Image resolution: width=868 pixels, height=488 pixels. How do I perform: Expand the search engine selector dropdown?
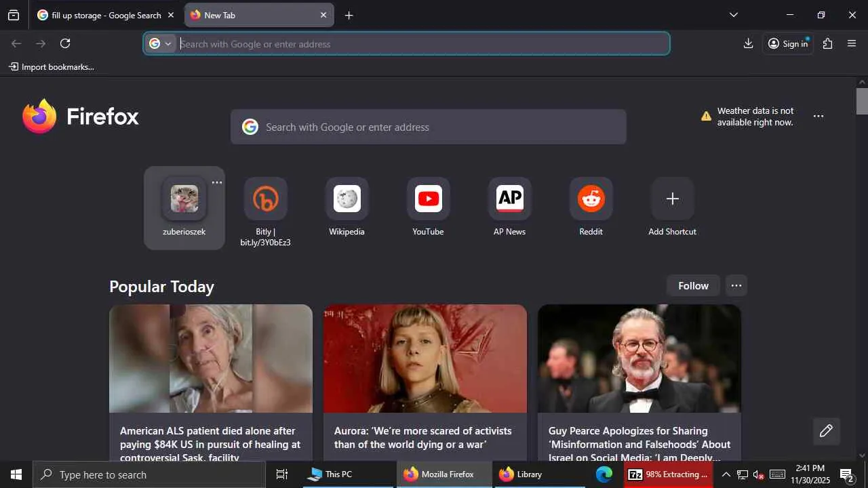(161, 44)
